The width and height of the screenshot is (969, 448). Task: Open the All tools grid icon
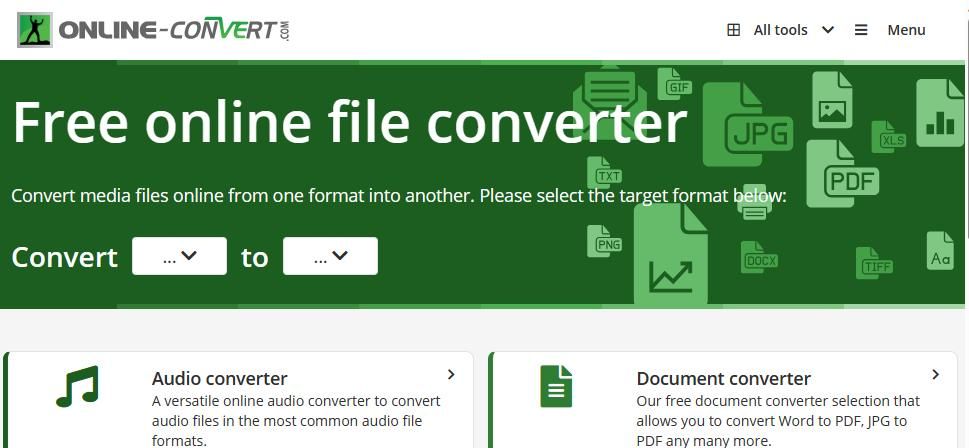tap(734, 30)
